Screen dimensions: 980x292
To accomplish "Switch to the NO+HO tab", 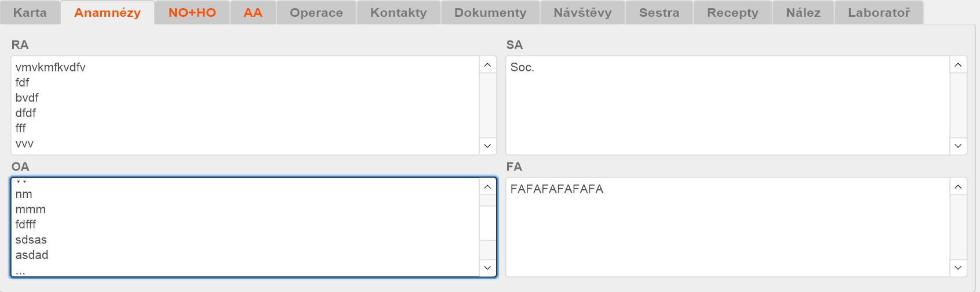I will click(x=192, y=13).
